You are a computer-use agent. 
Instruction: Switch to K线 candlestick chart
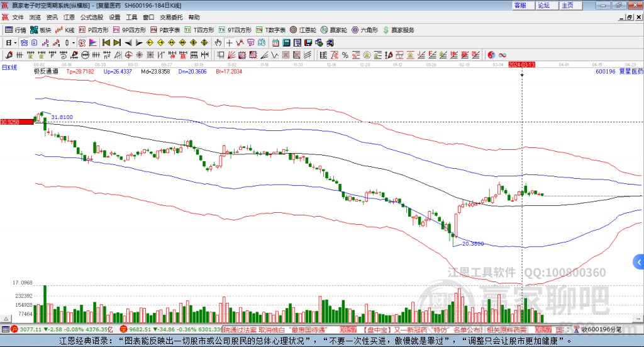pyautogui.click(x=65, y=30)
